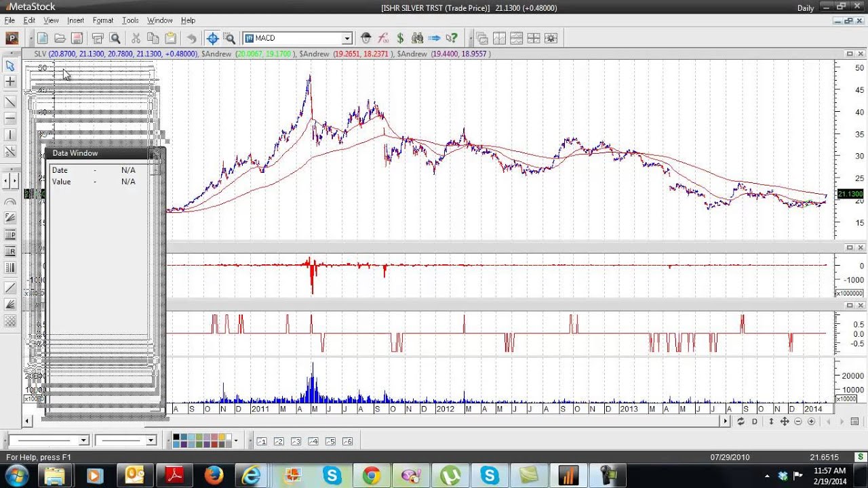868x488 pixels.
Task: Click the green dollar sign toolbar icon
Action: point(400,39)
